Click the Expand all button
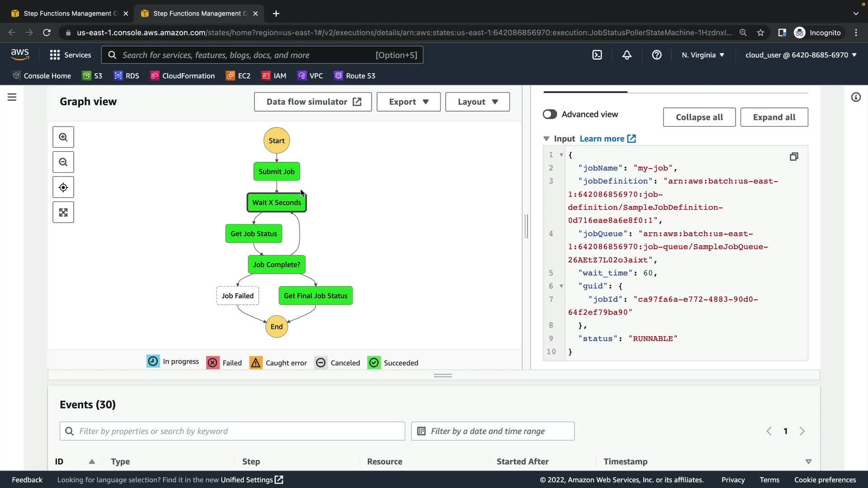This screenshot has height=488, width=868. click(x=774, y=117)
